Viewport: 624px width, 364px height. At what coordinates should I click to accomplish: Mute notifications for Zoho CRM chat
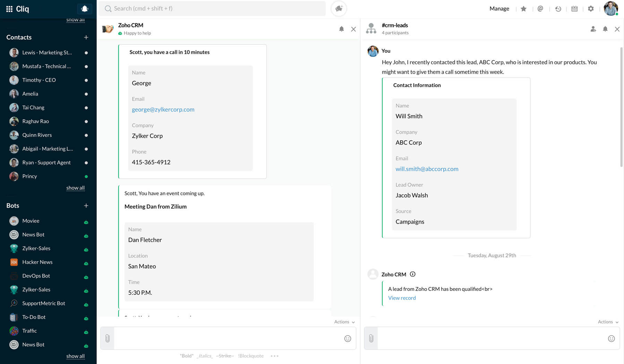click(x=341, y=29)
